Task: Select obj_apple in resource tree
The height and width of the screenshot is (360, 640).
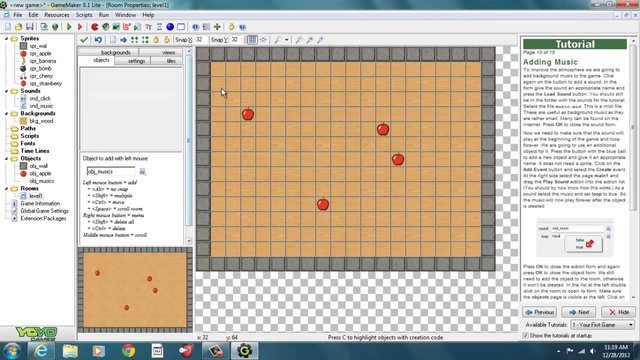Action: click(40, 173)
